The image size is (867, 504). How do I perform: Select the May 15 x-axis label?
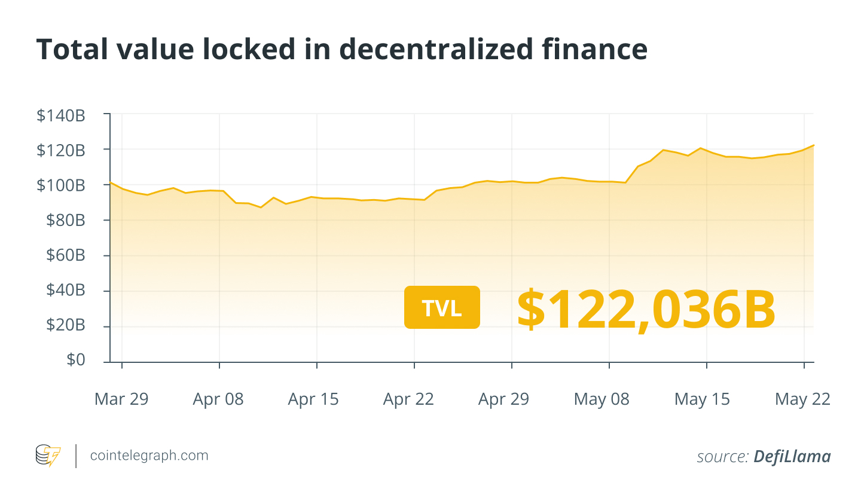point(702,399)
